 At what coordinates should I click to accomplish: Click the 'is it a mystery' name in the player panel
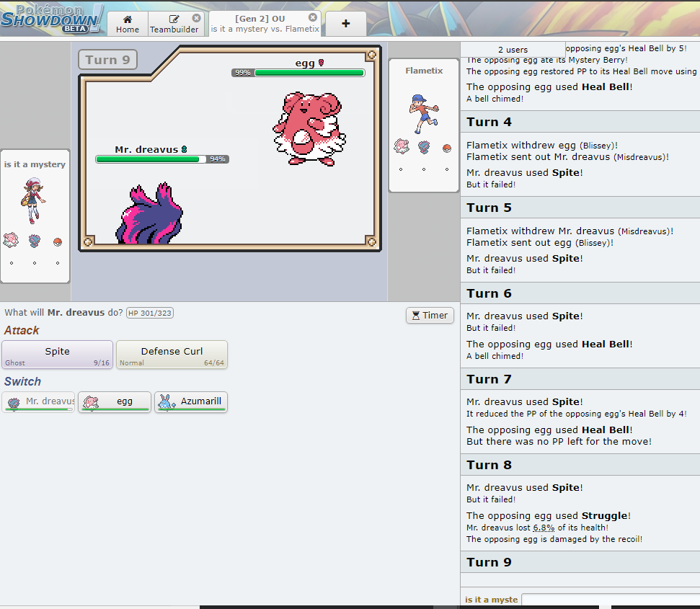coord(35,164)
